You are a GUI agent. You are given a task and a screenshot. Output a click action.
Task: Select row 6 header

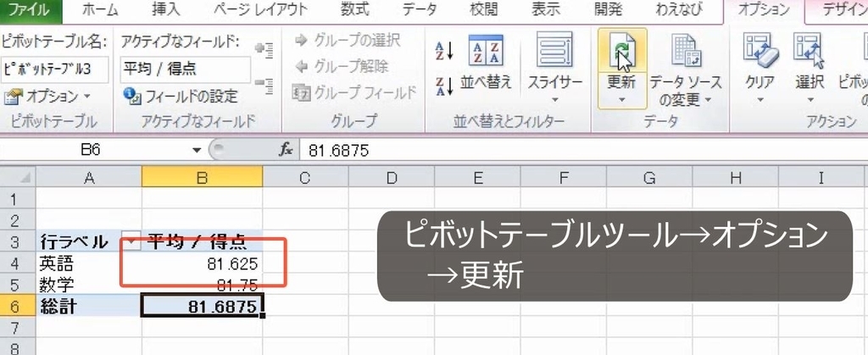pos(17,307)
